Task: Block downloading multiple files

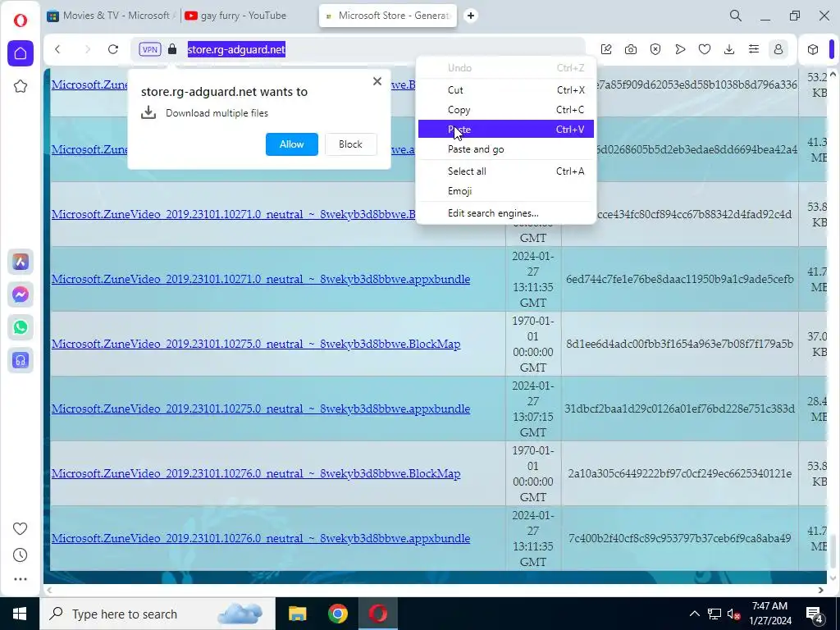Action: tap(350, 144)
